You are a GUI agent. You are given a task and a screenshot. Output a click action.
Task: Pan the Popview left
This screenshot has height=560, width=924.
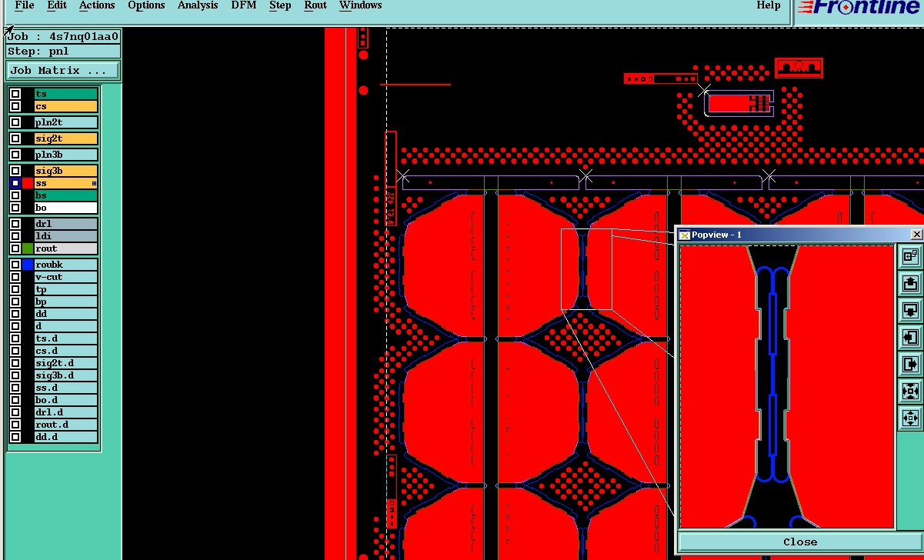[910, 337]
